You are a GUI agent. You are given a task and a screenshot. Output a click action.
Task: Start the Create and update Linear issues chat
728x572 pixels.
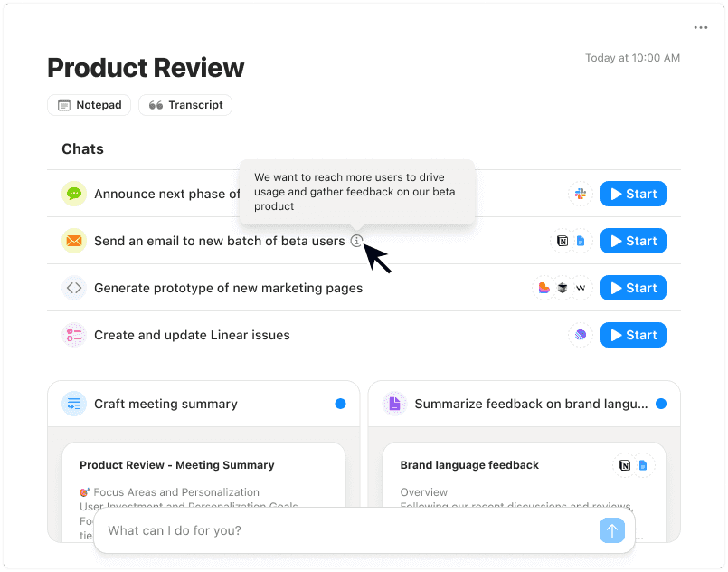point(633,334)
